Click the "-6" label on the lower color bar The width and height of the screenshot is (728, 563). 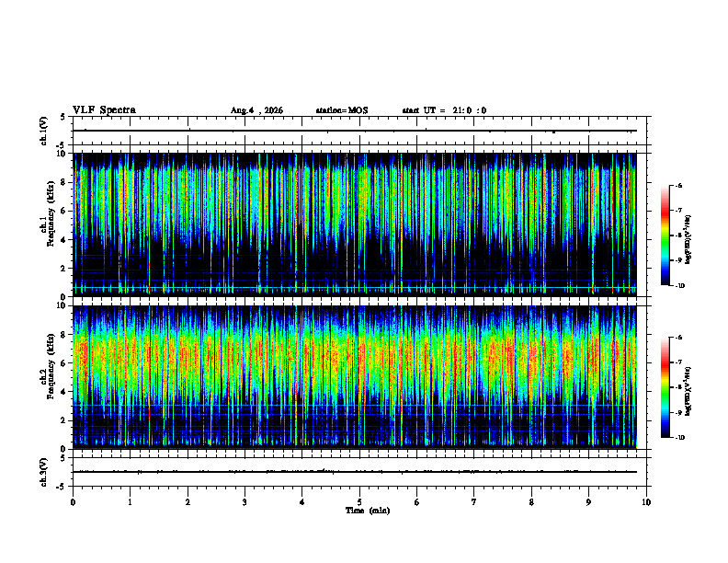678,338
